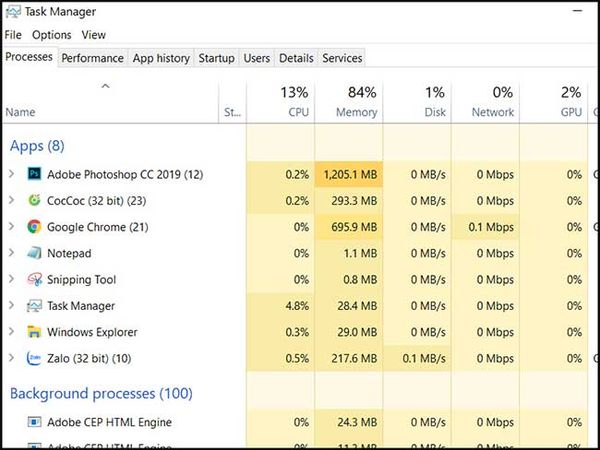Select the Snipping Tool icon

[x=33, y=280]
